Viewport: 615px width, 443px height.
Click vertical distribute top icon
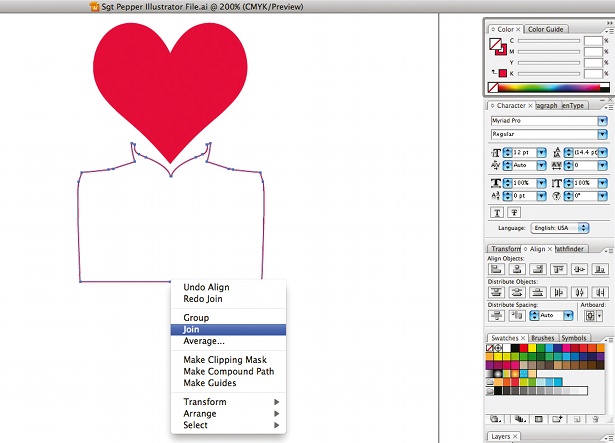(x=497, y=292)
